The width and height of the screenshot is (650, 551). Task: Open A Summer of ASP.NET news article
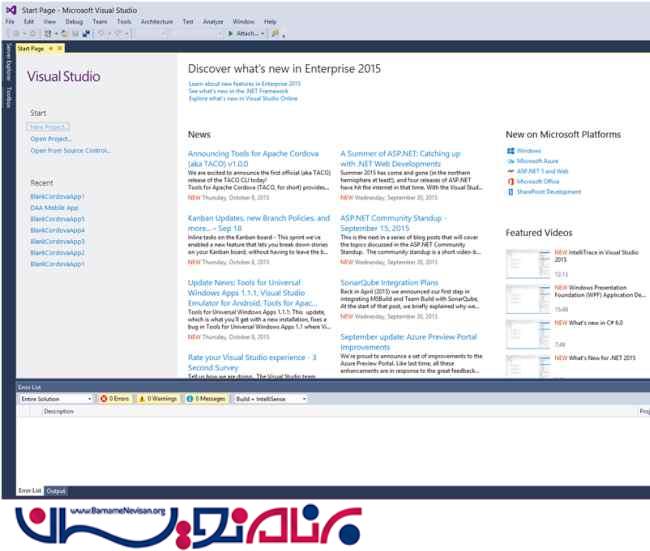(400, 158)
